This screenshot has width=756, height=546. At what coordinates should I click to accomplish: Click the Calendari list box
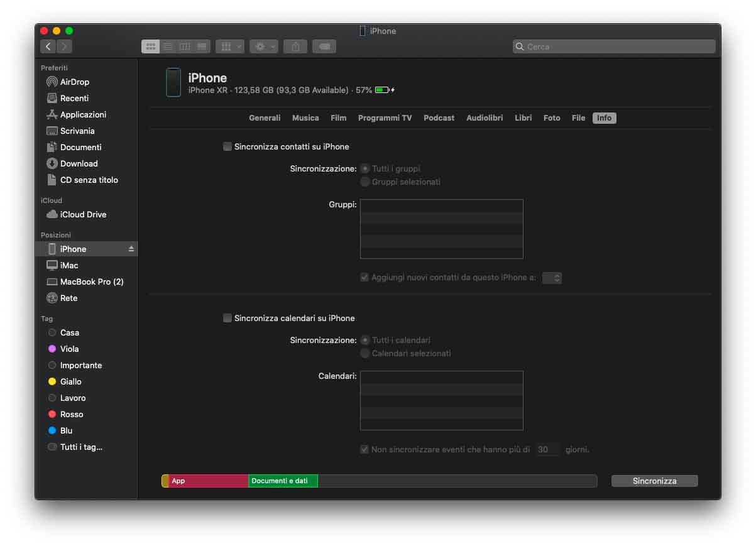coord(442,400)
